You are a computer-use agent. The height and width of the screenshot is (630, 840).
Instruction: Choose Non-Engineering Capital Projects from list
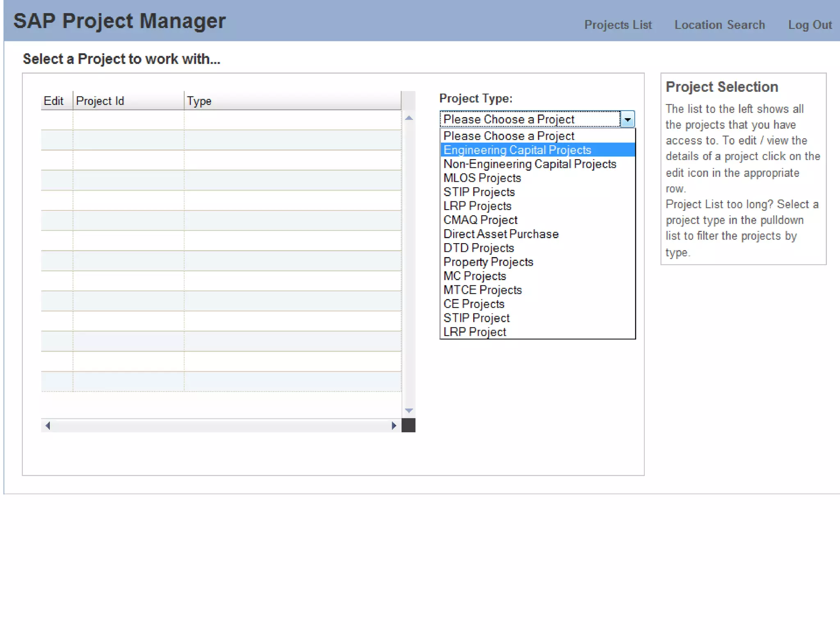pos(530,164)
